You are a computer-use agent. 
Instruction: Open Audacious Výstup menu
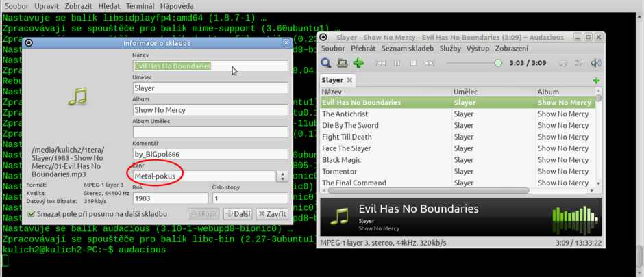[x=478, y=49]
